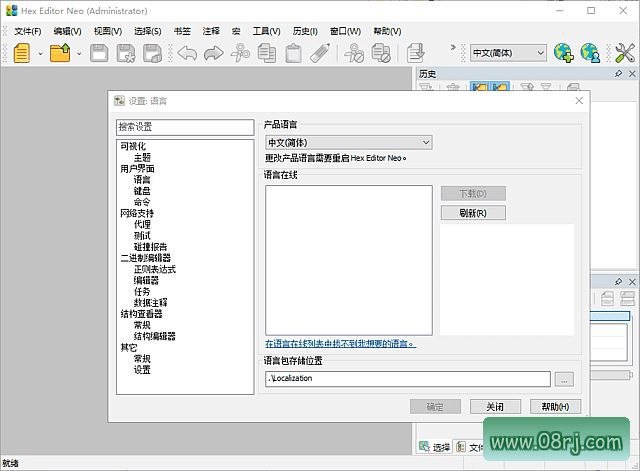Click the disabled-copy toolbar icon

coord(381,53)
